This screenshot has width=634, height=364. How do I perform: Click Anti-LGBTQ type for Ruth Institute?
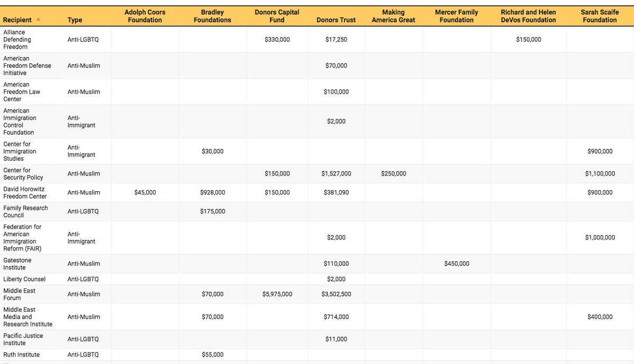point(83,354)
